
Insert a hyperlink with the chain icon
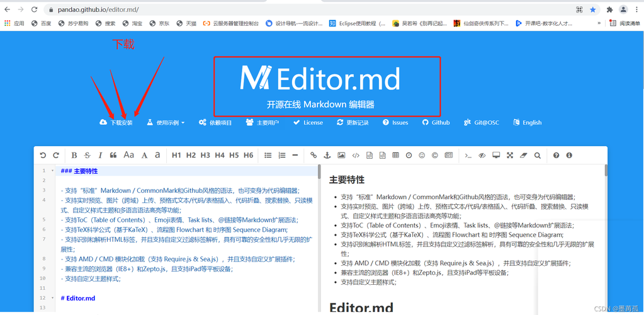pyautogui.click(x=314, y=156)
